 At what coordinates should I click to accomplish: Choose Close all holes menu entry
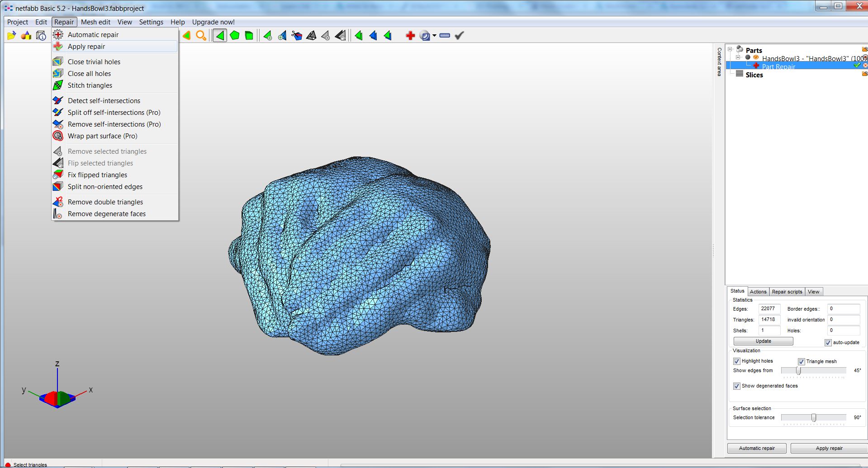click(115, 73)
